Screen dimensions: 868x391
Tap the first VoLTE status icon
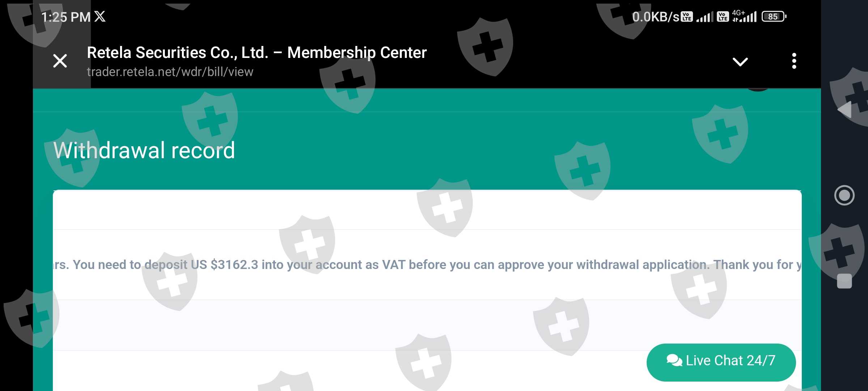coord(687,17)
